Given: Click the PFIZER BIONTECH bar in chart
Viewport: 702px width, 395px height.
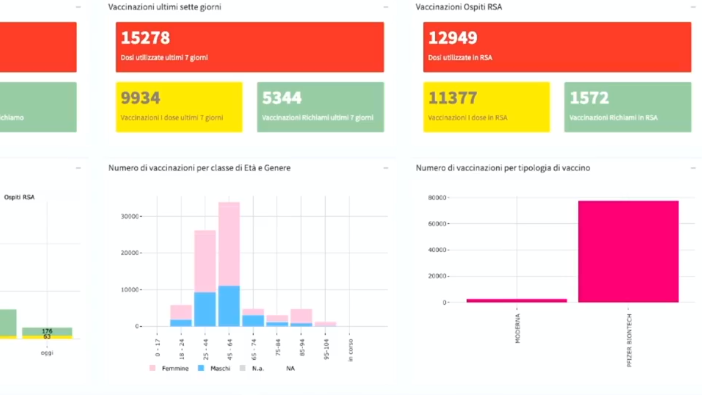Looking at the screenshot, I should click(628, 251).
